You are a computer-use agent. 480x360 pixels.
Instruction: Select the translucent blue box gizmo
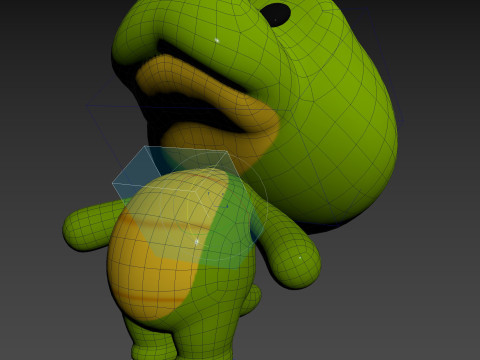pyautogui.click(x=189, y=207)
